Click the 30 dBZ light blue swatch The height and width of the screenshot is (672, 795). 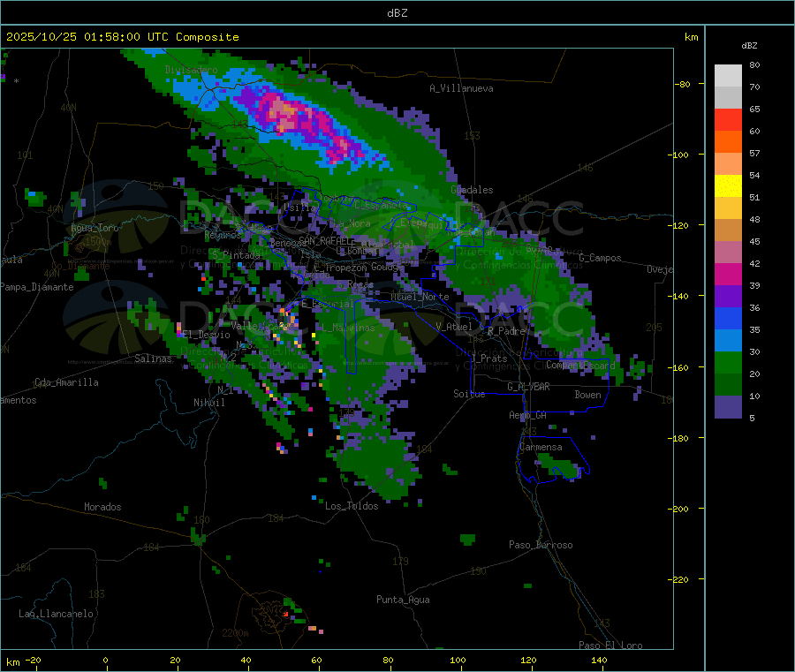coord(728,341)
